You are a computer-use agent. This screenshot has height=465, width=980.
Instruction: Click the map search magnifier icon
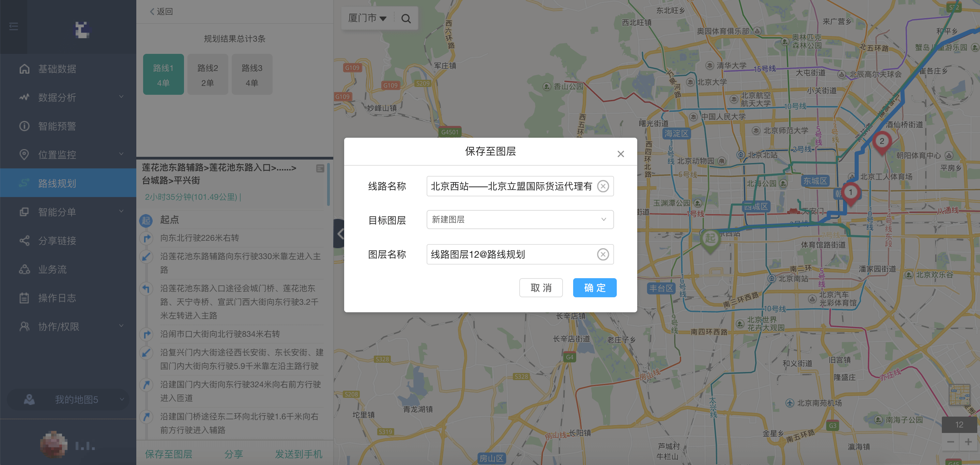click(x=406, y=19)
